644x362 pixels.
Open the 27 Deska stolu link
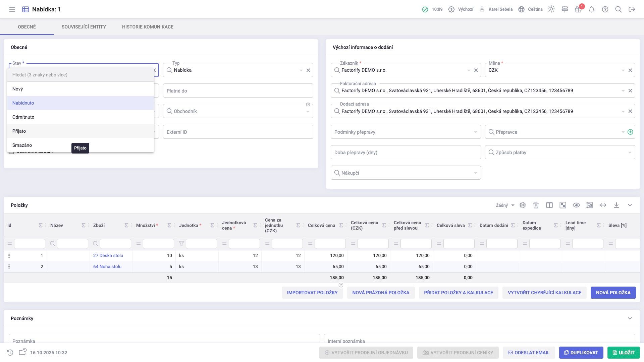click(108, 255)
